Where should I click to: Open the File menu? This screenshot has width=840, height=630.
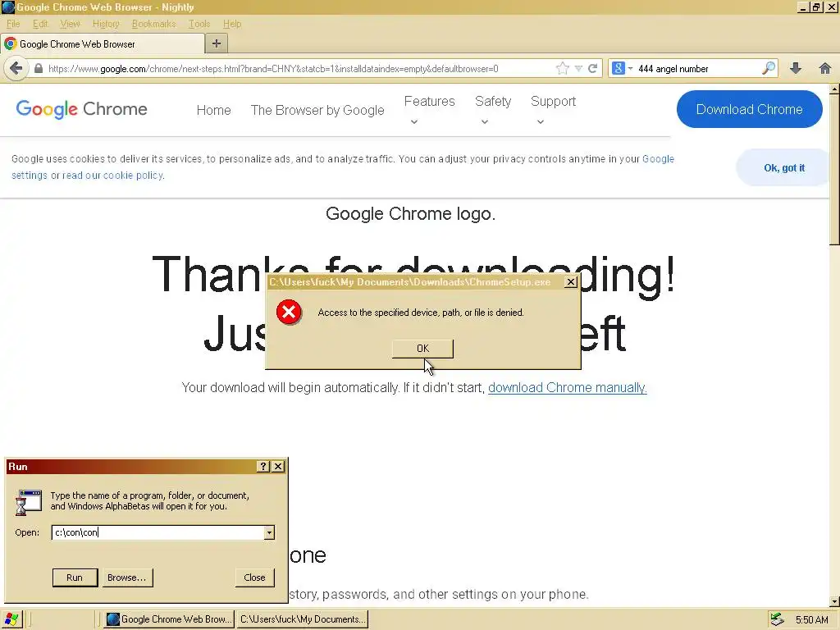[13, 24]
